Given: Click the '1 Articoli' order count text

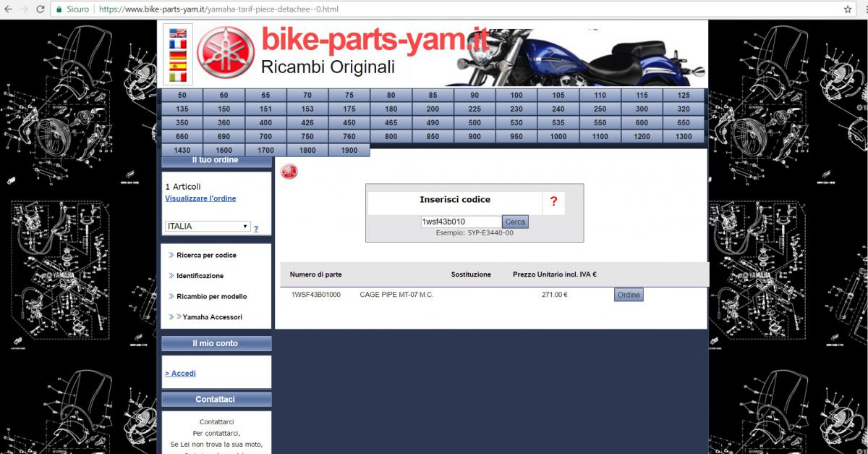Looking at the screenshot, I should 183,186.
